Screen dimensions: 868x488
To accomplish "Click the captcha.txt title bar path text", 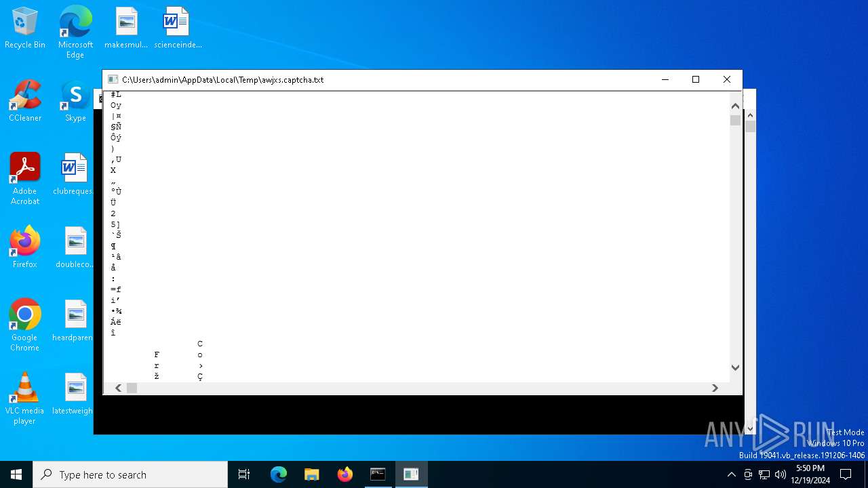I will [223, 79].
